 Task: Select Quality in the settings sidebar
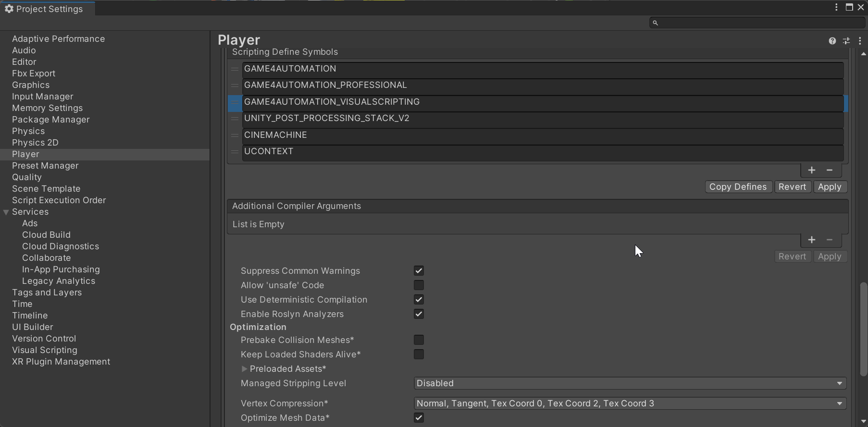click(x=27, y=177)
